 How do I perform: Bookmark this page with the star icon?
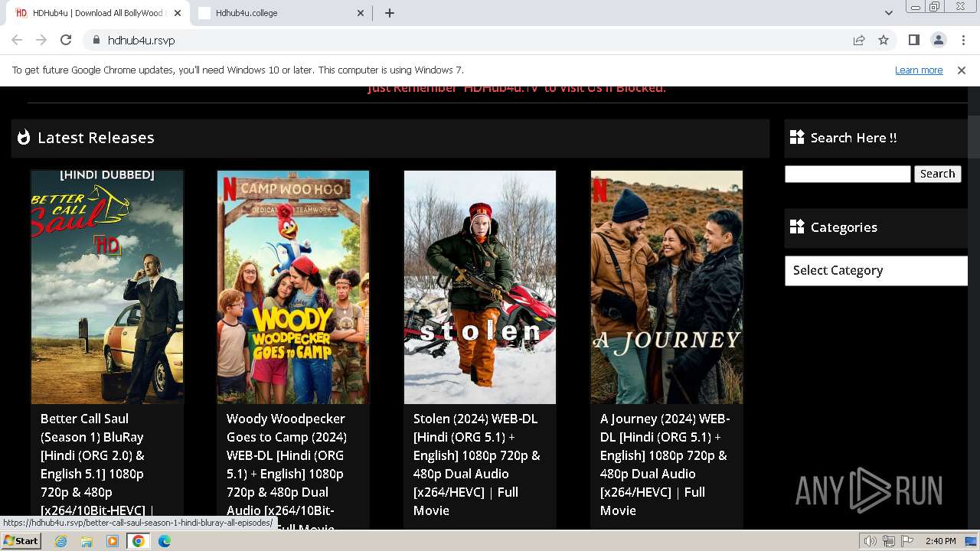[884, 40]
